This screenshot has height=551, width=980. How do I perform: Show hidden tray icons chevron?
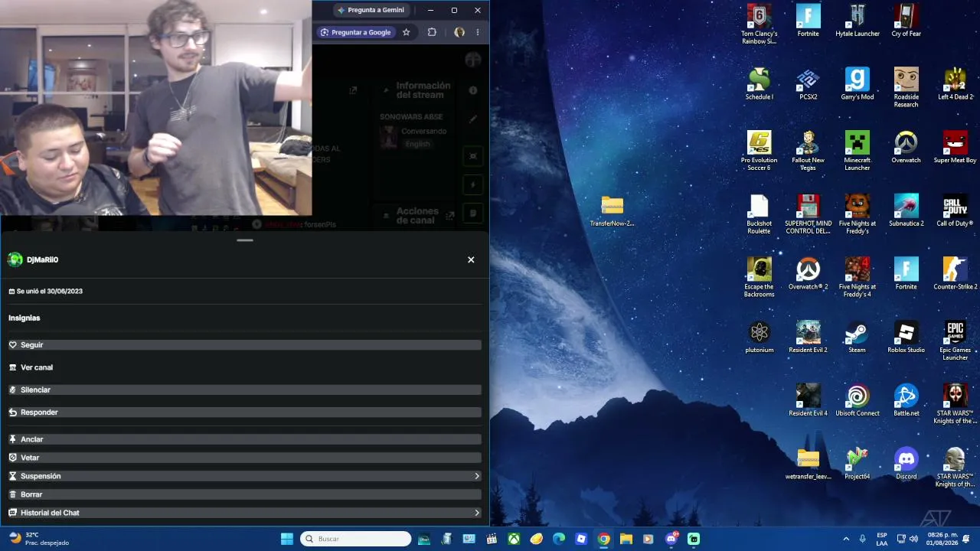[846, 539]
